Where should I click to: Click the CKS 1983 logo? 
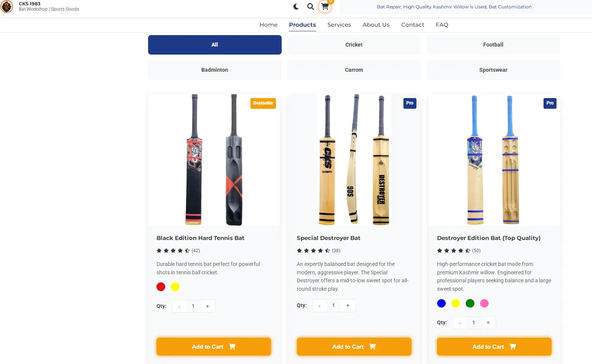click(x=7, y=6)
